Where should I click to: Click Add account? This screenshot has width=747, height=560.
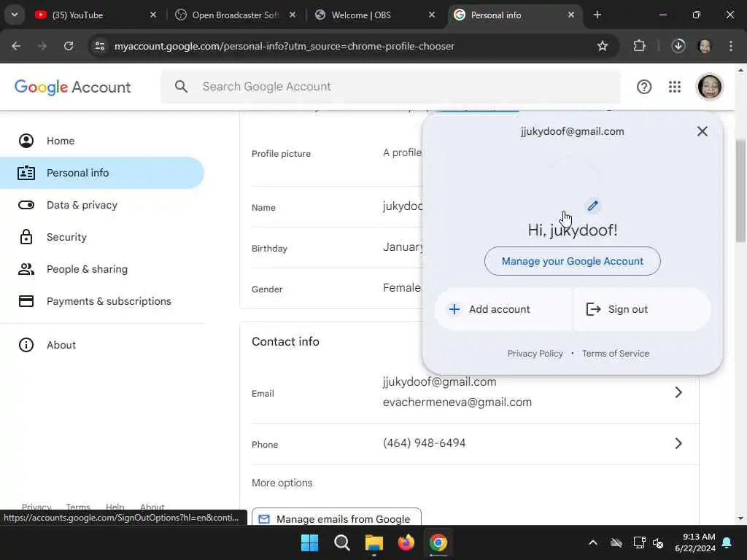pos(503,309)
